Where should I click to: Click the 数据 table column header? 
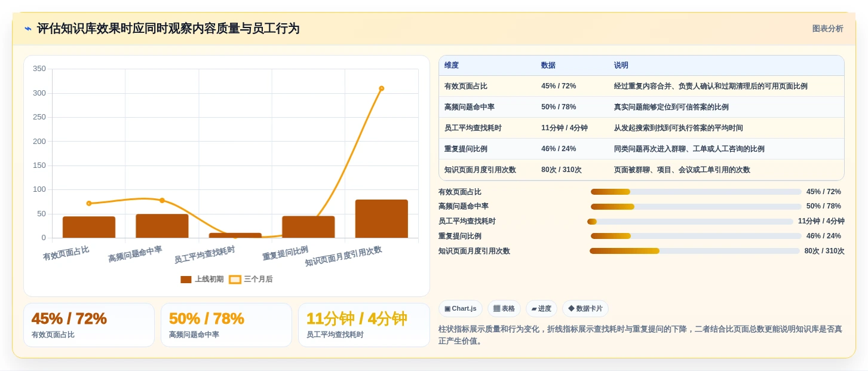[548, 65]
